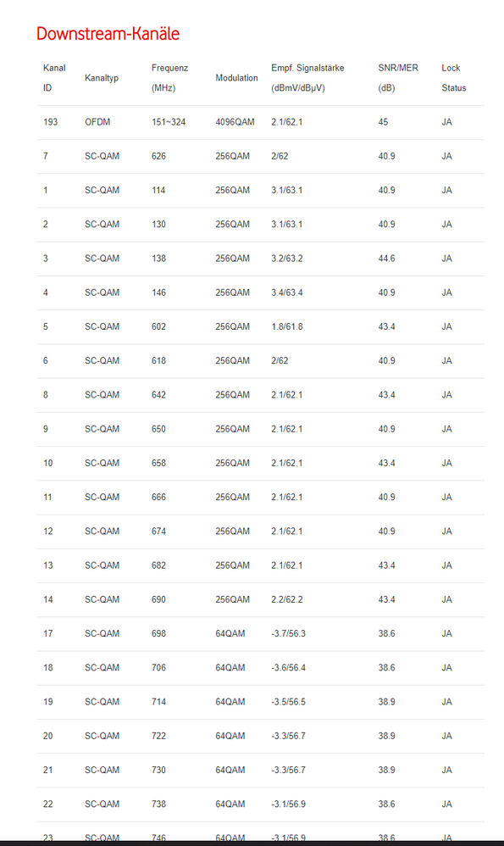Click the Kanal ID column header
504x846 pixels.
54,78
